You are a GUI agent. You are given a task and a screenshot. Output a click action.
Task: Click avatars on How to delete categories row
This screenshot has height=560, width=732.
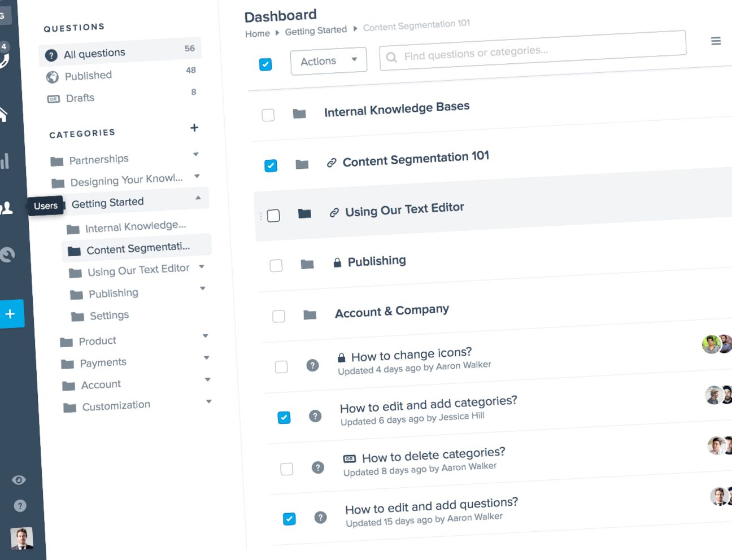[x=720, y=445]
